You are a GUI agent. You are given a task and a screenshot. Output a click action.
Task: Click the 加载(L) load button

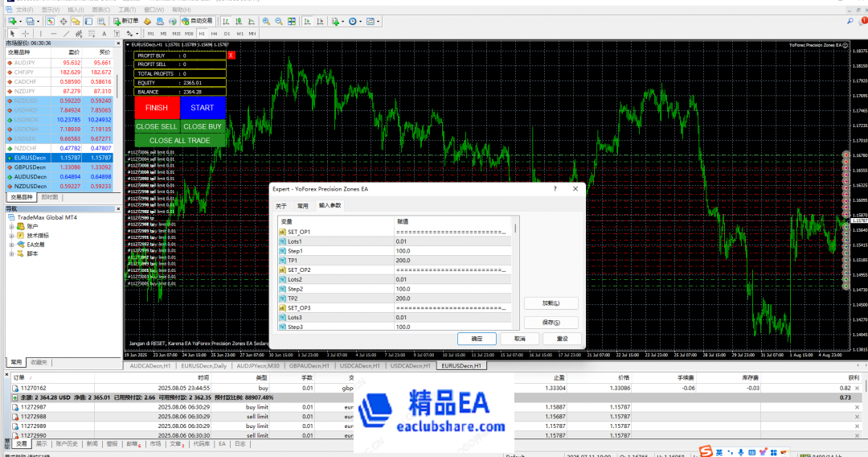[551, 303]
